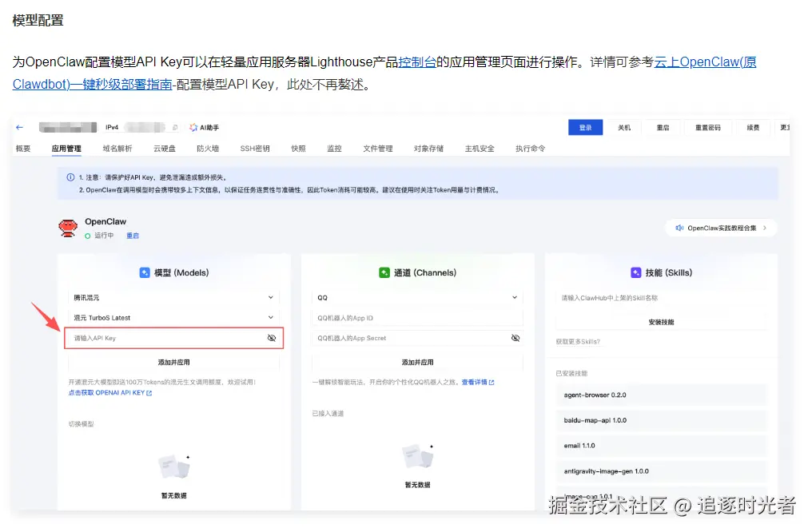Focus the QQ机器人的App ID field

click(x=417, y=318)
